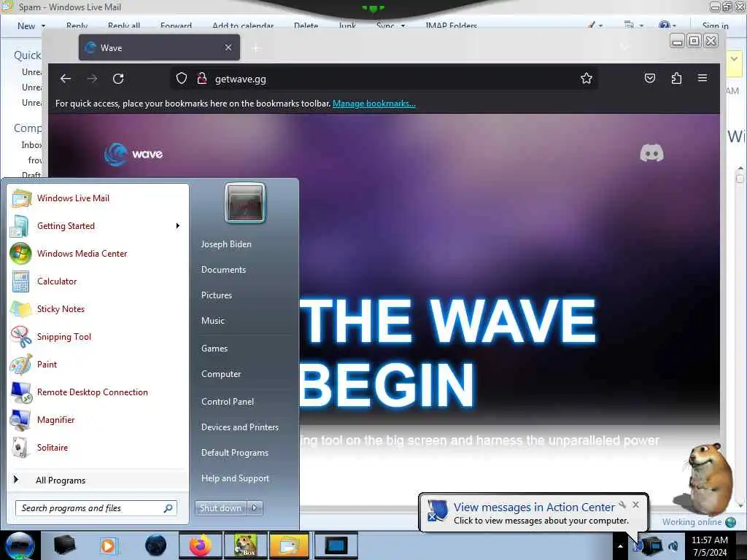Click the Firefox back arrow
Screen dimensions: 747x560
pyautogui.click(x=66, y=79)
